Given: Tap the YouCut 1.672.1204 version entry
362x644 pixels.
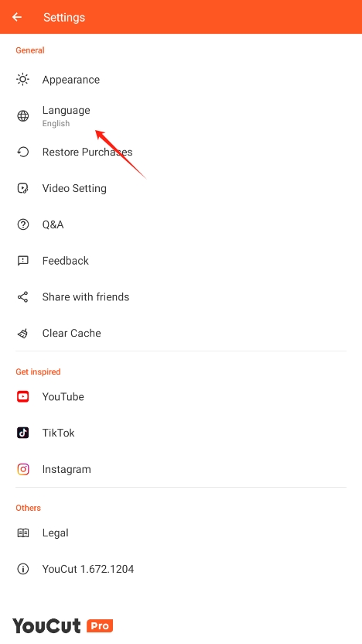Looking at the screenshot, I should 181,569.
